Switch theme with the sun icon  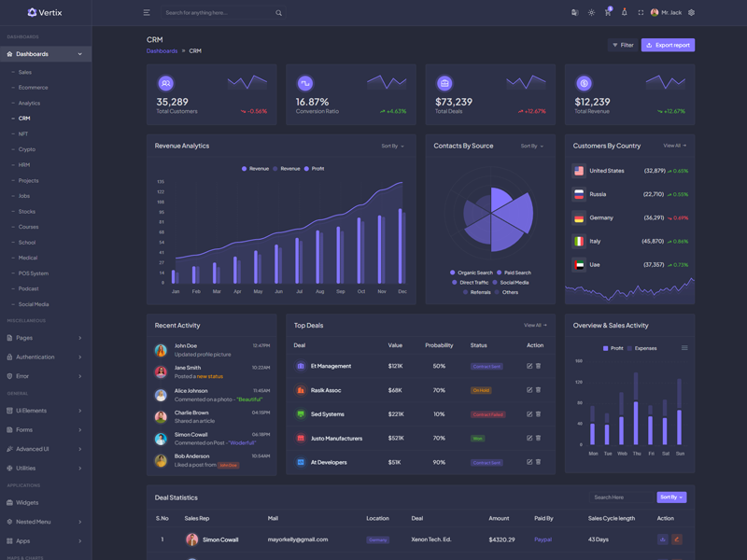tap(591, 13)
